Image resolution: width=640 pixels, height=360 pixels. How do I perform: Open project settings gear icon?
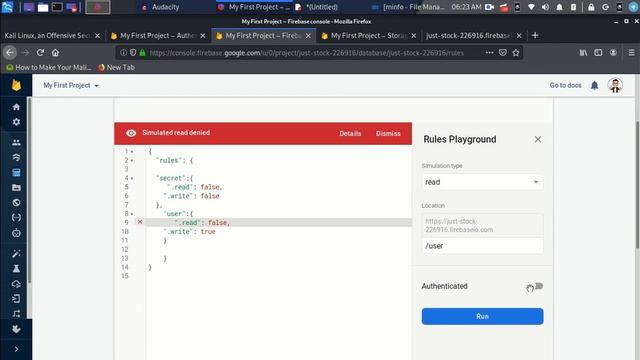coord(16,122)
